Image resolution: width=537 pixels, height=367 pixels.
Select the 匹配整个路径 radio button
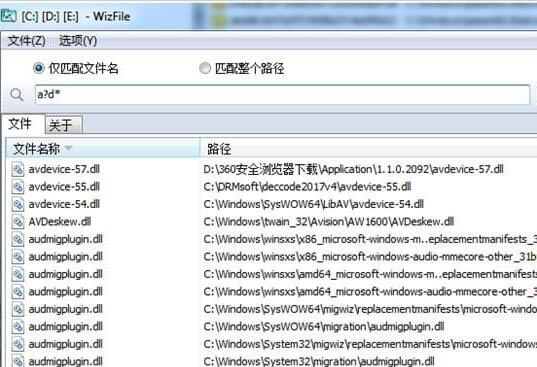[205, 68]
